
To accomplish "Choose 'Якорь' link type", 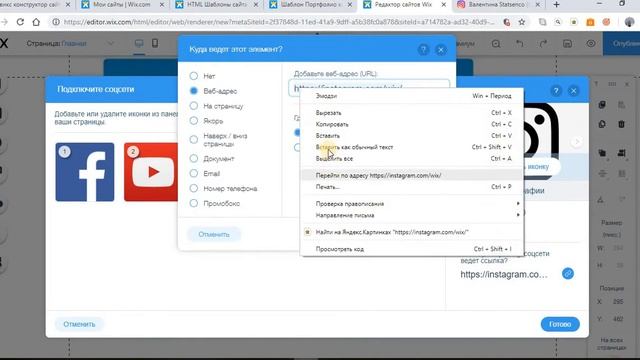I will point(193,121).
